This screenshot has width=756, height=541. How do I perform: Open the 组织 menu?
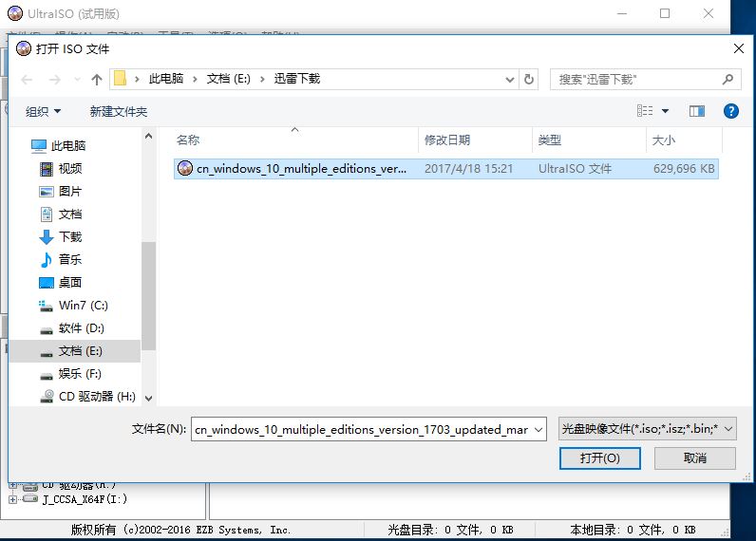[43, 112]
